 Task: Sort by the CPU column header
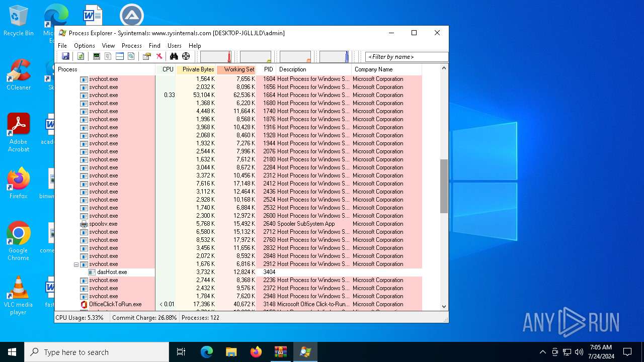tap(166, 69)
